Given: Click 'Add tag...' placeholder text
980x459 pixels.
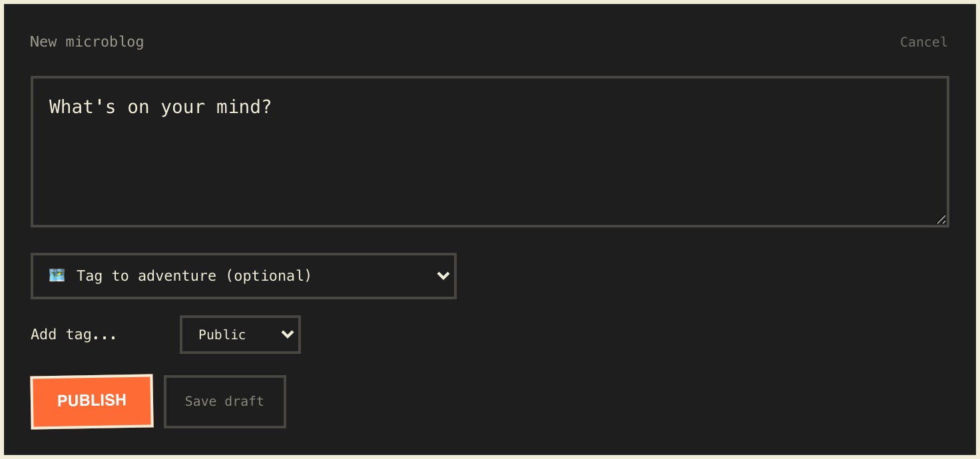Looking at the screenshot, I should coord(74,334).
